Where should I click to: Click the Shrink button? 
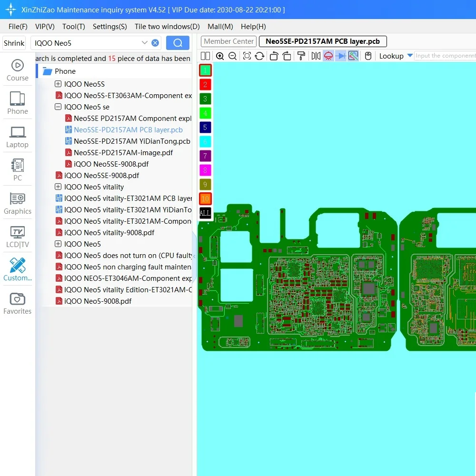click(14, 43)
